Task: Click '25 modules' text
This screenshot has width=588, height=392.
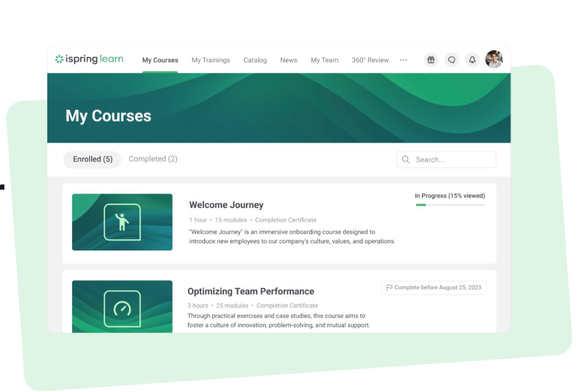Action: click(232, 305)
